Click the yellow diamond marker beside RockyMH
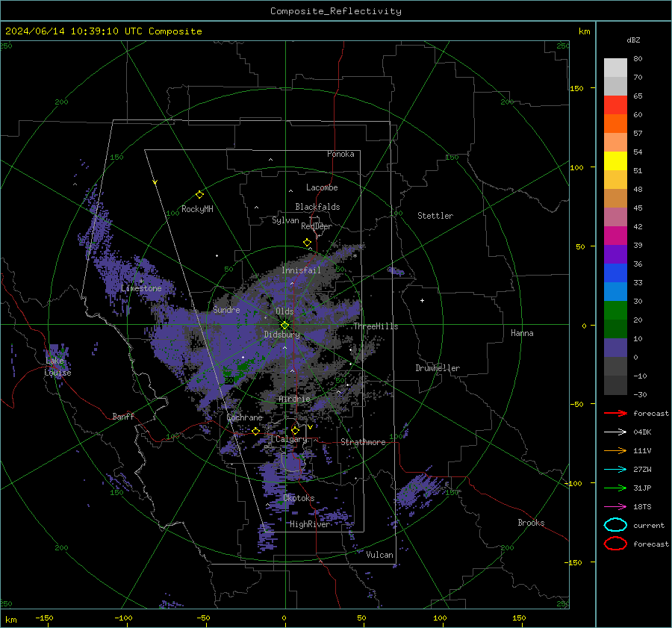Viewport: 672px width, 628px height. (x=199, y=195)
